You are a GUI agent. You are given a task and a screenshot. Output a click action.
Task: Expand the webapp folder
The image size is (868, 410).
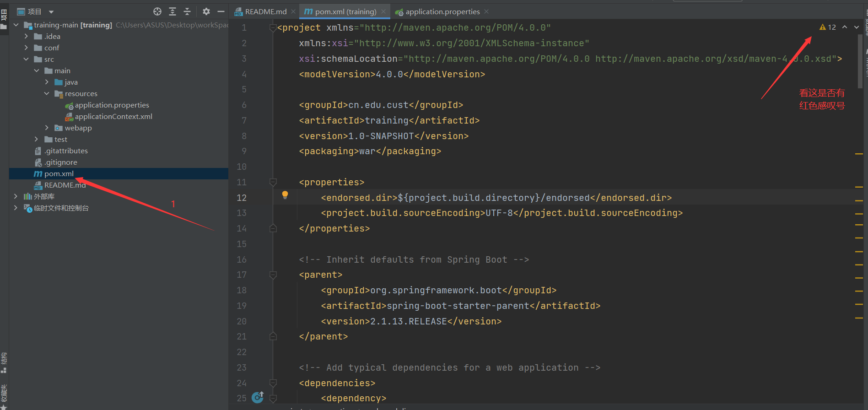click(47, 128)
